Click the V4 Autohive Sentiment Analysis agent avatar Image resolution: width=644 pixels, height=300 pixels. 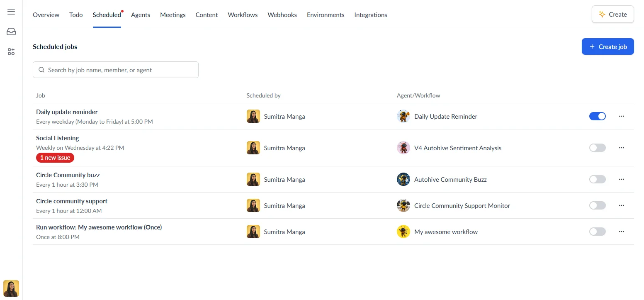coord(403,148)
